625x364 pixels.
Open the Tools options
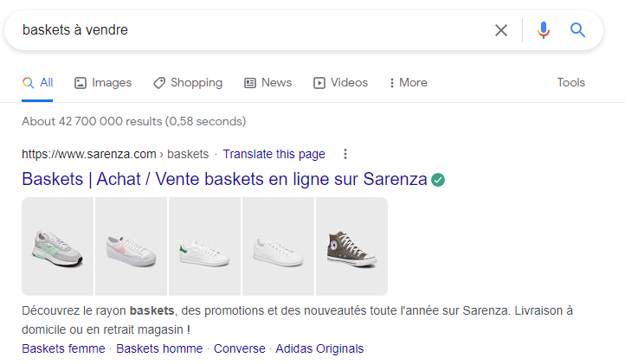click(x=570, y=83)
